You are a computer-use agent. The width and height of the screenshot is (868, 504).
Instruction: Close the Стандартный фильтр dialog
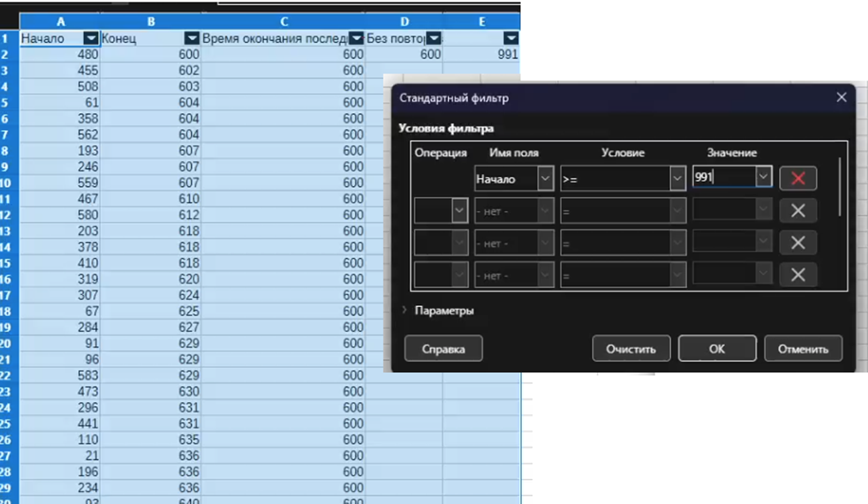(841, 98)
